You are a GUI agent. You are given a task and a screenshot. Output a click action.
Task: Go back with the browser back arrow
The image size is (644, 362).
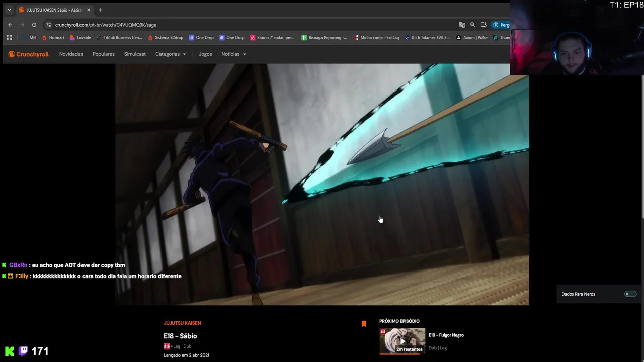(x=10, y=25)
